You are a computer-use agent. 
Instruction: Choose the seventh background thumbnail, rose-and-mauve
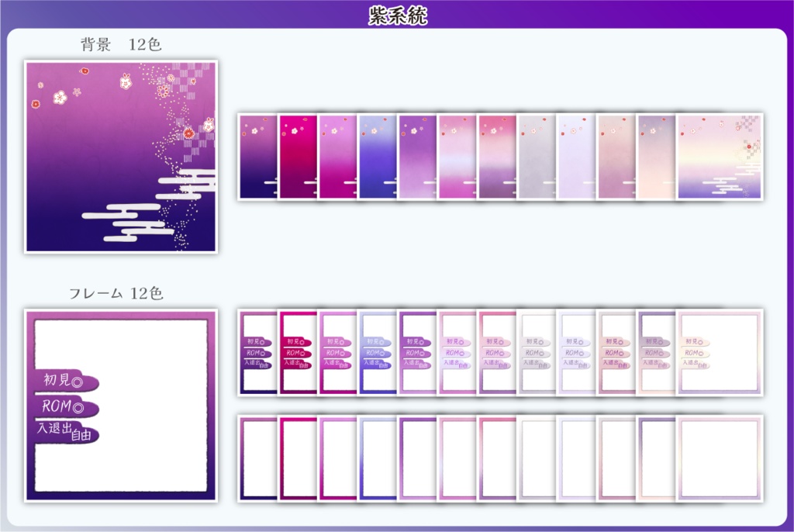(x=497, y=157)
